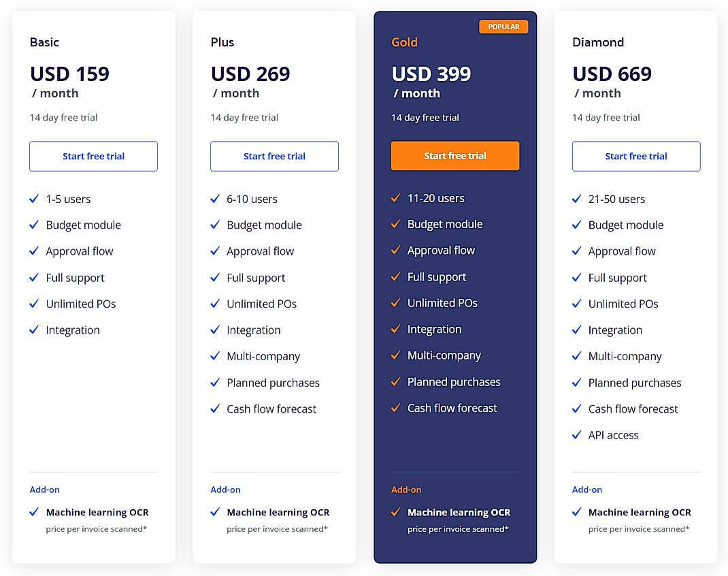Click the checkmark beside Basic's 1-5 users
The width and height of the screenshot is (728, 576).
(34, 199)
